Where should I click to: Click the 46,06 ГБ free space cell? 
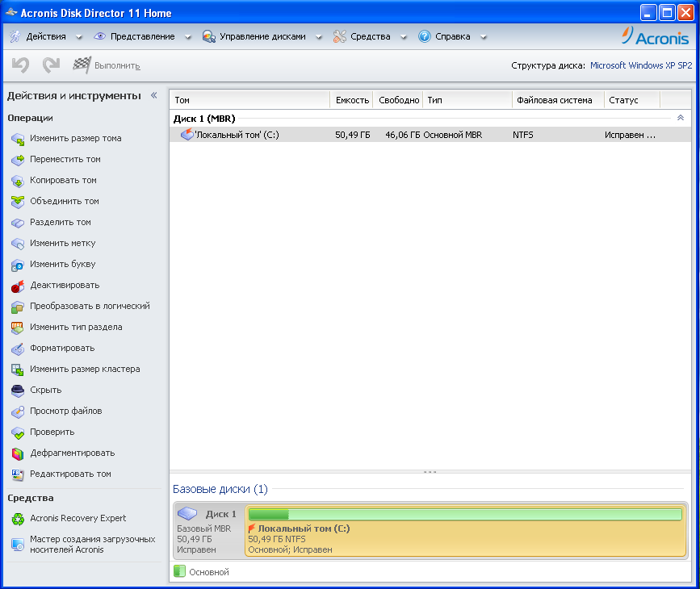(x=402, y=135)
